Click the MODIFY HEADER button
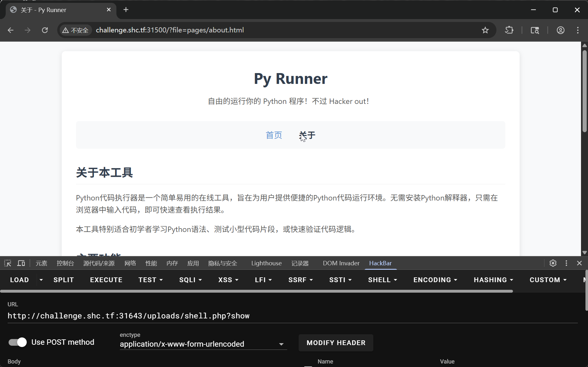Image resolution: width=588 pixels, height=367 pixels. point(336,343)
